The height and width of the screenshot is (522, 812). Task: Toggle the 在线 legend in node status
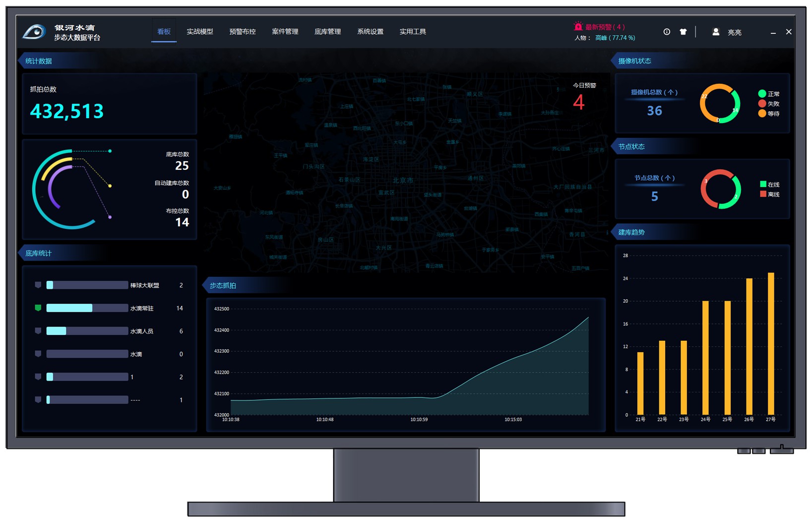769,185
